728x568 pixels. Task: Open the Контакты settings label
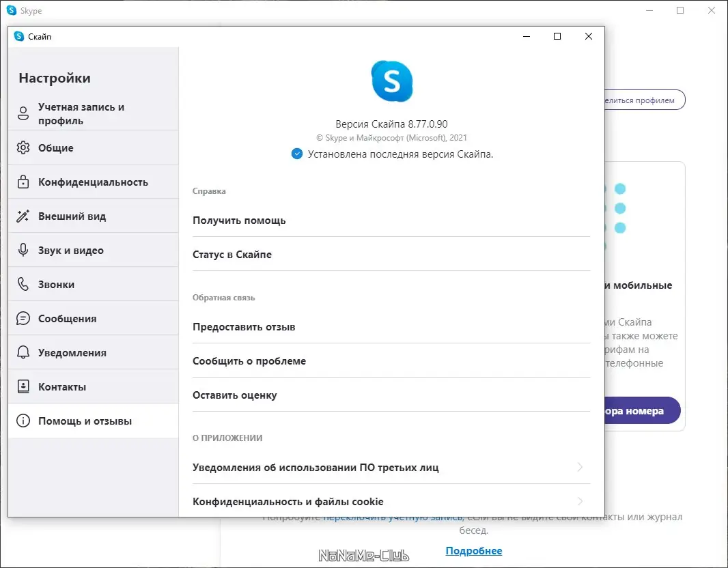[61, 386]
